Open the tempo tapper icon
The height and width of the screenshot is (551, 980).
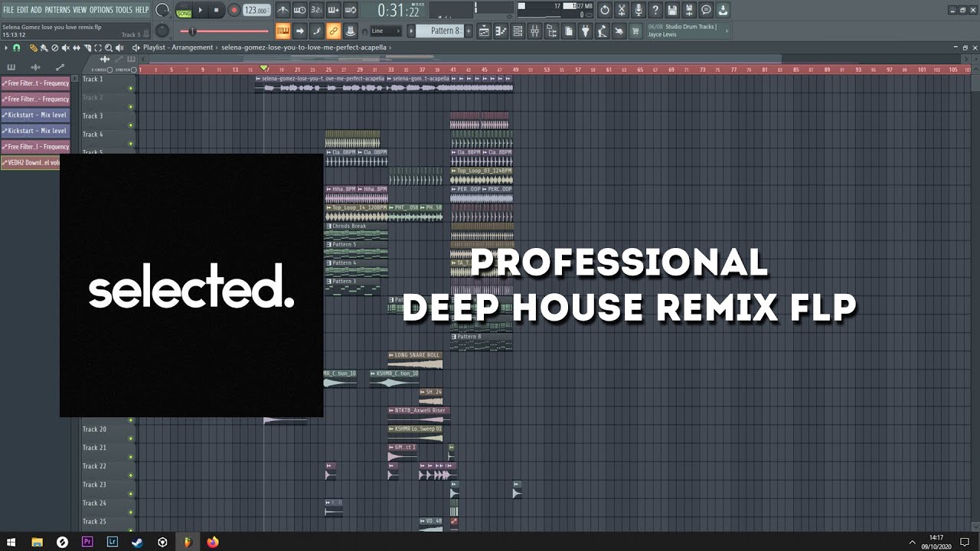click(603, 31)
